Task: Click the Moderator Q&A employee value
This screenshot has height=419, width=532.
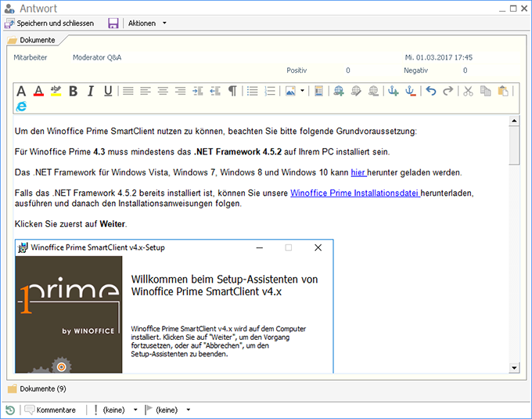Action: point(97,58)
